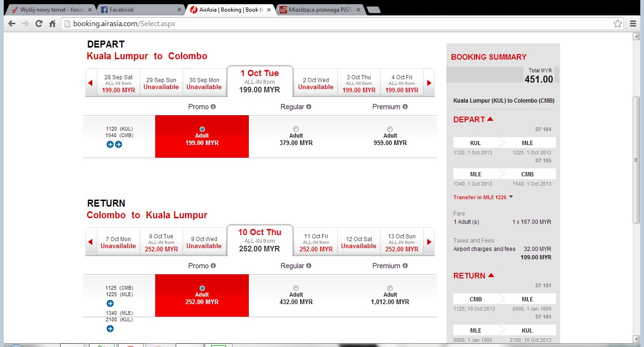Click the plane icon below 1225 (MLE)
The height and width of the screenshot is (347, 644).
(x=110, y=304)
